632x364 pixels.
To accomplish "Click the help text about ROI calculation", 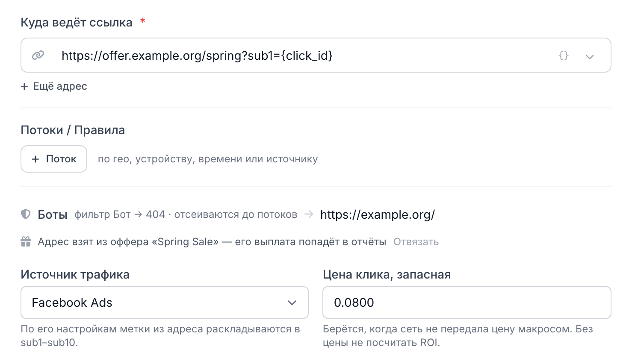I will (458, 336).
